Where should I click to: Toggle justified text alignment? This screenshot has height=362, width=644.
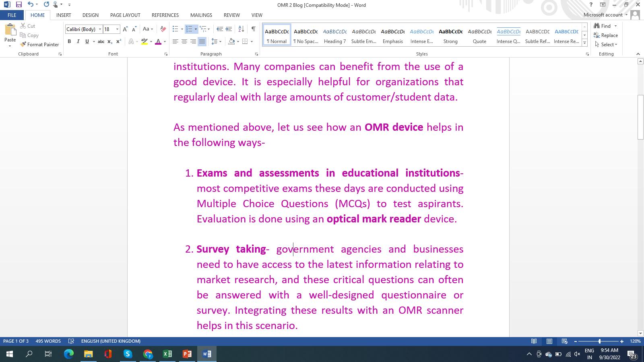[x=202, y=41]
